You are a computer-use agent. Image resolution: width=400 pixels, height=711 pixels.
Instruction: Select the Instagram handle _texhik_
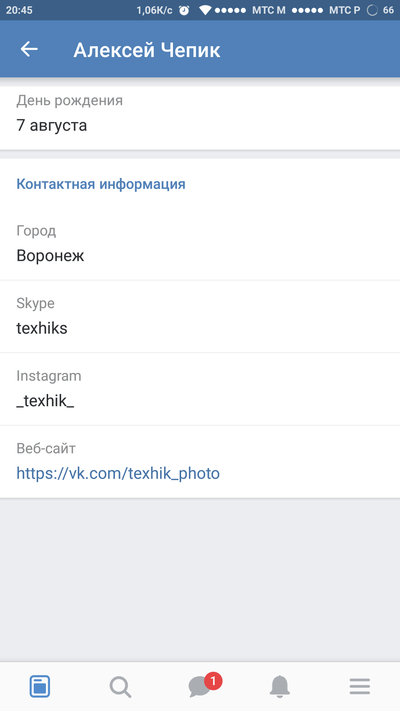(45, 401)
